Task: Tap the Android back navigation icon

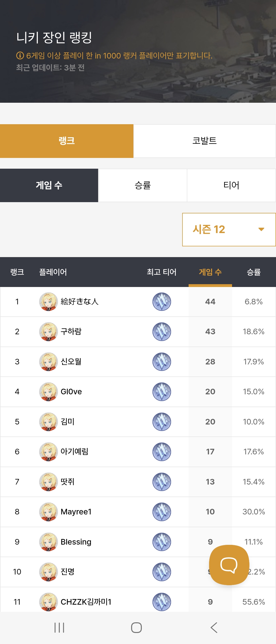Action: pos(214,627)
